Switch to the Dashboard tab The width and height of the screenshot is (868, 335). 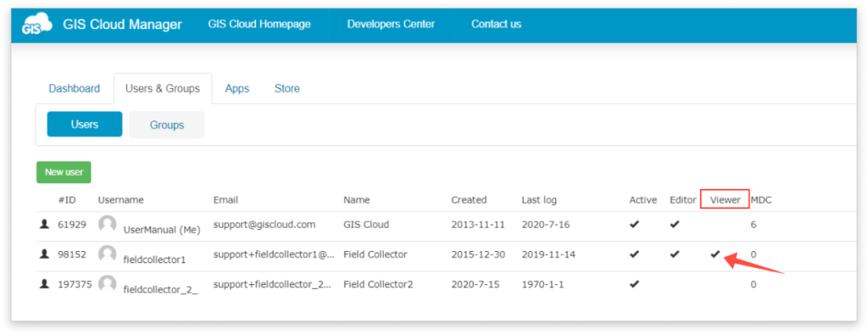coord(75,88)
